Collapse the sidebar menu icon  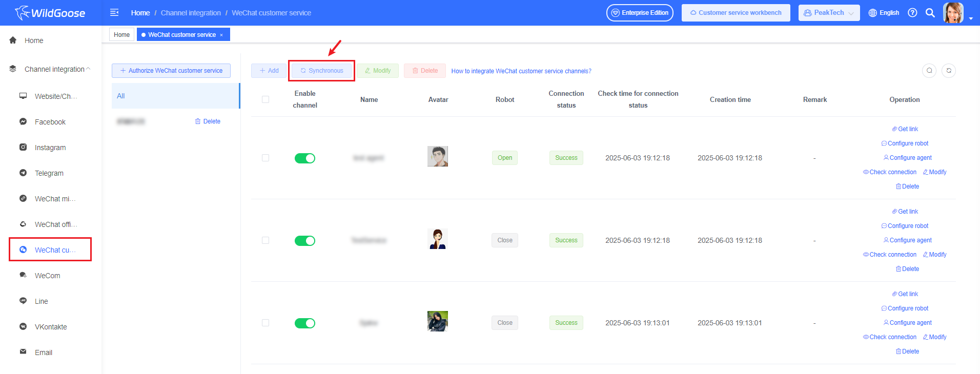click(114, 12)
